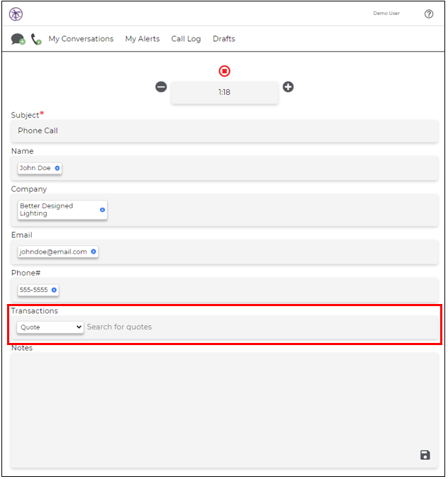Image resolution: width=448 pixels, height=479 pixels.
Task: Click the Demo User account name
Action: [x=386, y=13]
